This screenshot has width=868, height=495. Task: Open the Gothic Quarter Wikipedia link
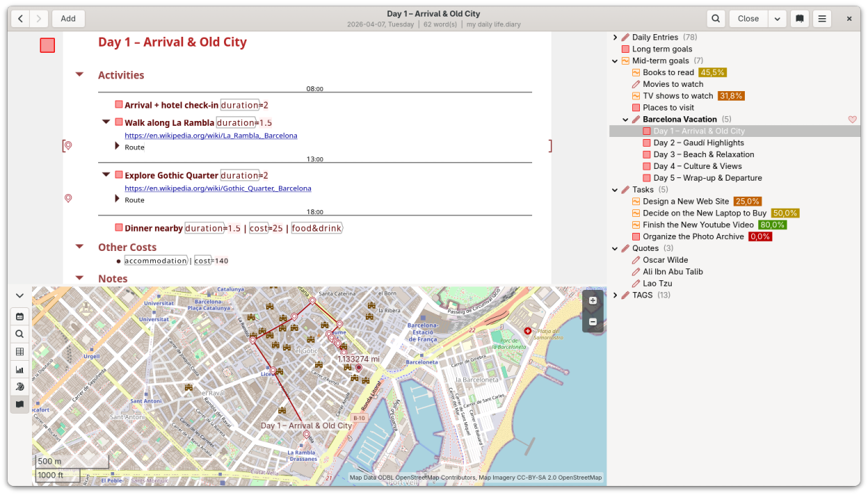218,188
